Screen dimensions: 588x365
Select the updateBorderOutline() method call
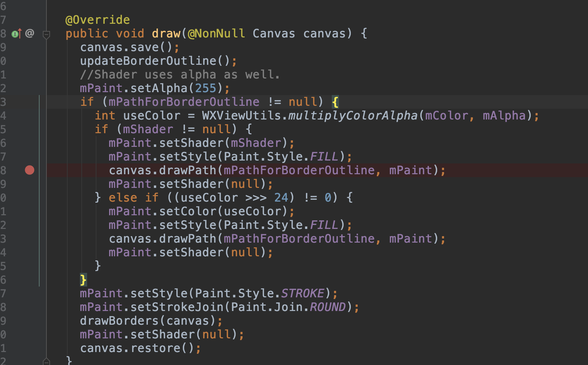click(x=155, y=60)
